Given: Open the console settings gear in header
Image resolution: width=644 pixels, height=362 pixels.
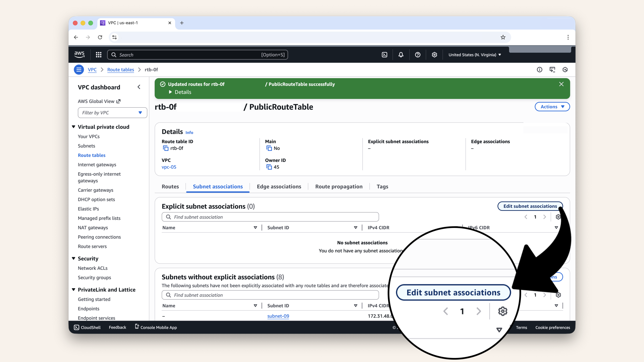Looking at the screenshot, I should tap(434, 55).
